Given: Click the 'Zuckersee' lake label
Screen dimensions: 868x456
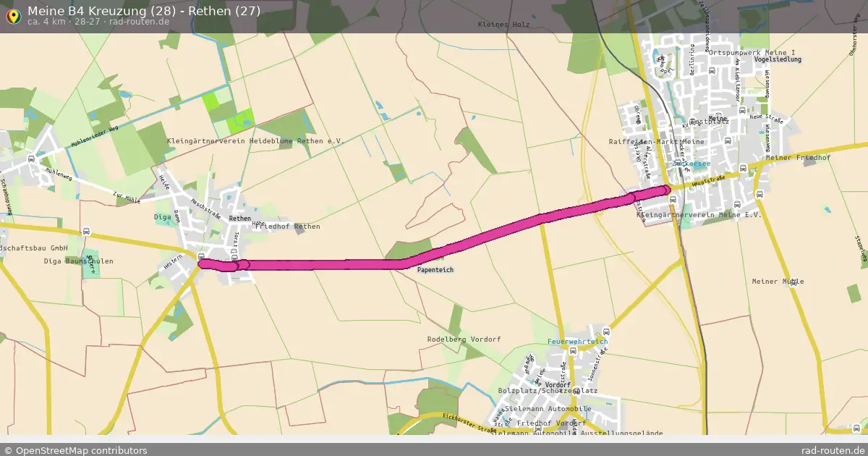Looking at the screenshot, I should click(692, 164).
